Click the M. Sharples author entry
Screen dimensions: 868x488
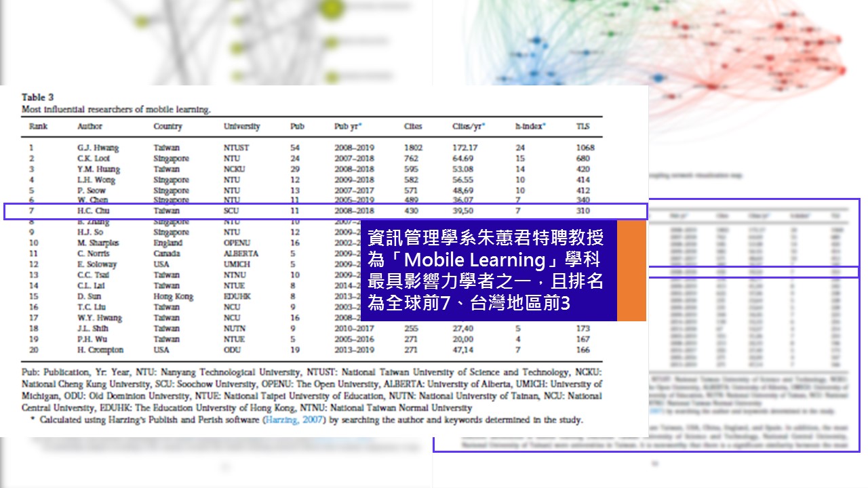tap(98, 243)
